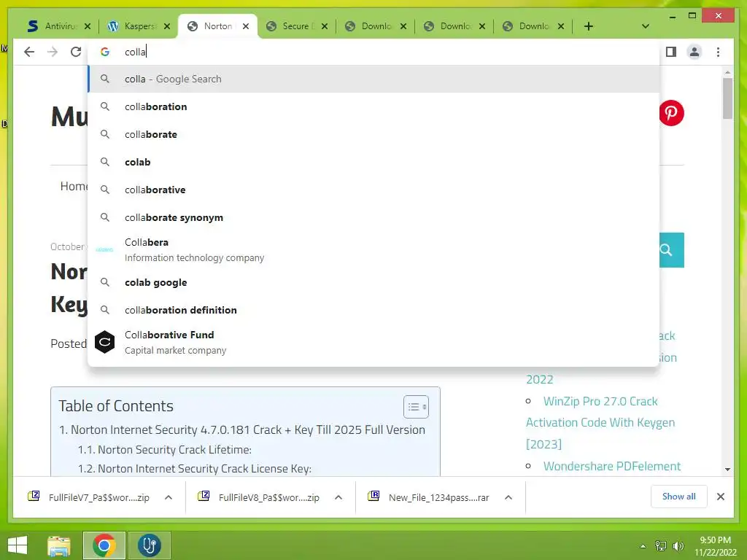
Task: Close the Antivirus tab
Action: (88, 26)
